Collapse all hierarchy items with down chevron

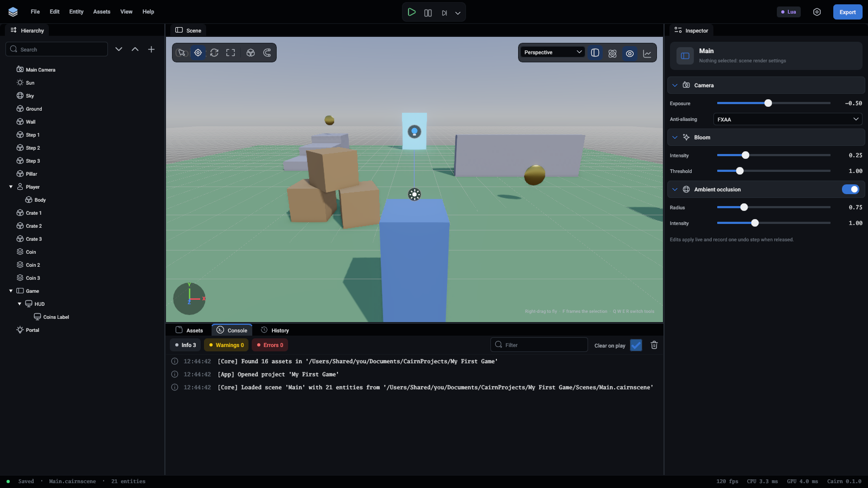(119, 49)
